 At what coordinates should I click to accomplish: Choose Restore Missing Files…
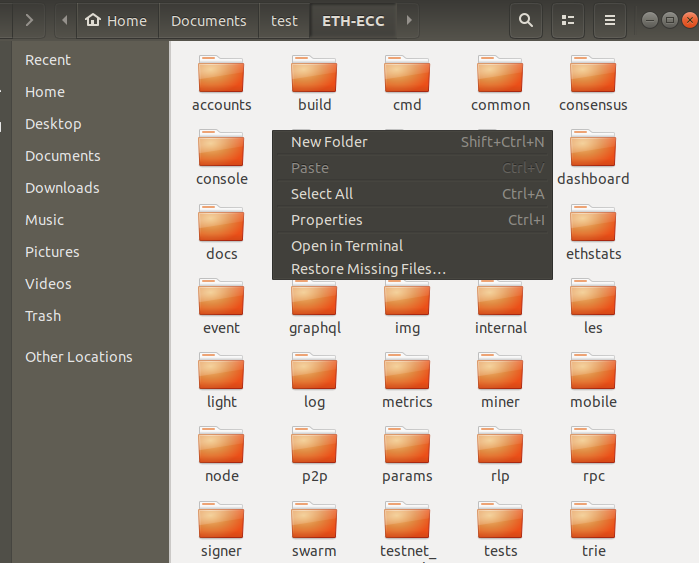coord(412,269)
